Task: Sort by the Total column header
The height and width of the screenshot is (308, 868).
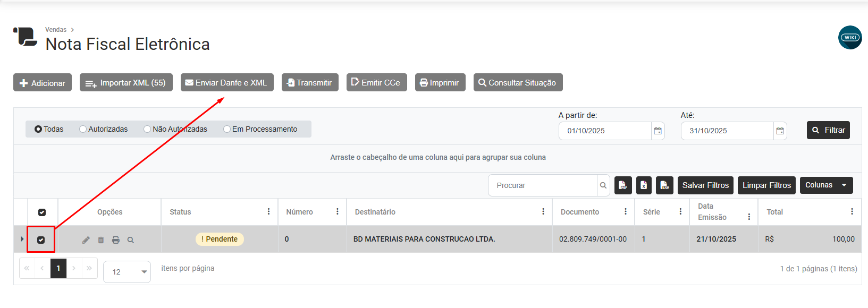Action: 774,212
